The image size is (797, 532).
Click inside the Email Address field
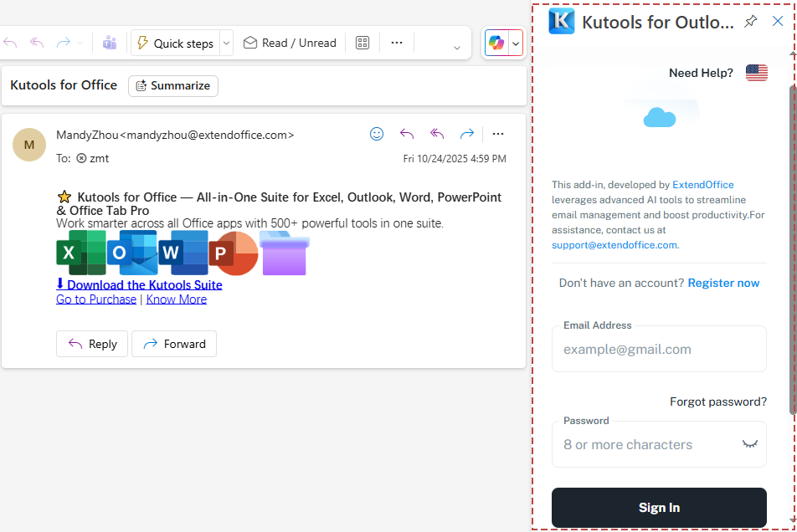(659, 349)
